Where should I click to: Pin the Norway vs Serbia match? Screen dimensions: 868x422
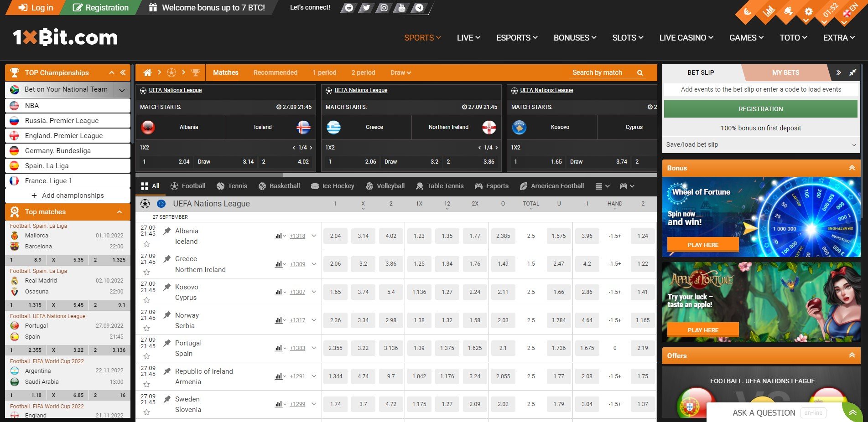click(167, 315)
